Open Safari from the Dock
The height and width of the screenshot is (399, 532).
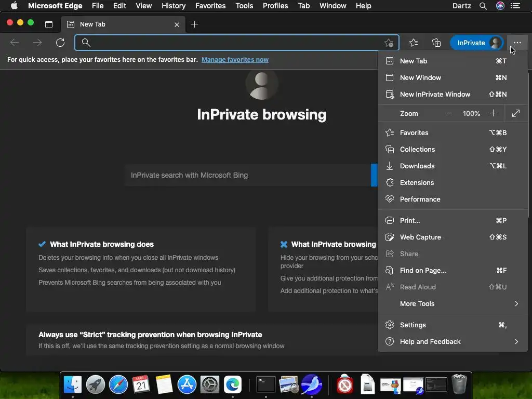118,384
